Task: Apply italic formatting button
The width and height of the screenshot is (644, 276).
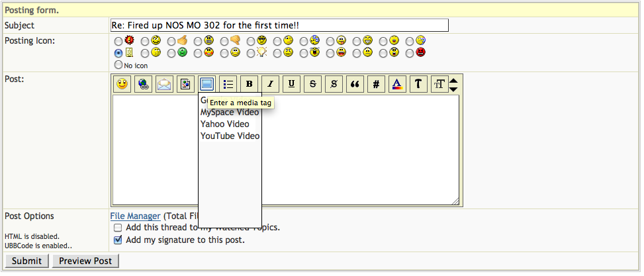Action: [x=270, y=84]
